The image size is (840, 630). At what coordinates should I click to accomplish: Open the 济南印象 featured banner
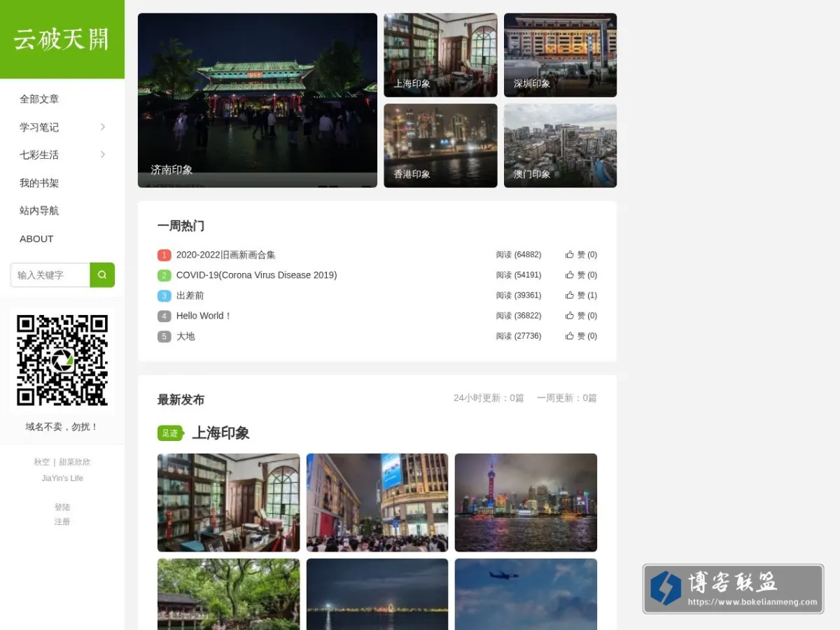click(x=258, y=100)
